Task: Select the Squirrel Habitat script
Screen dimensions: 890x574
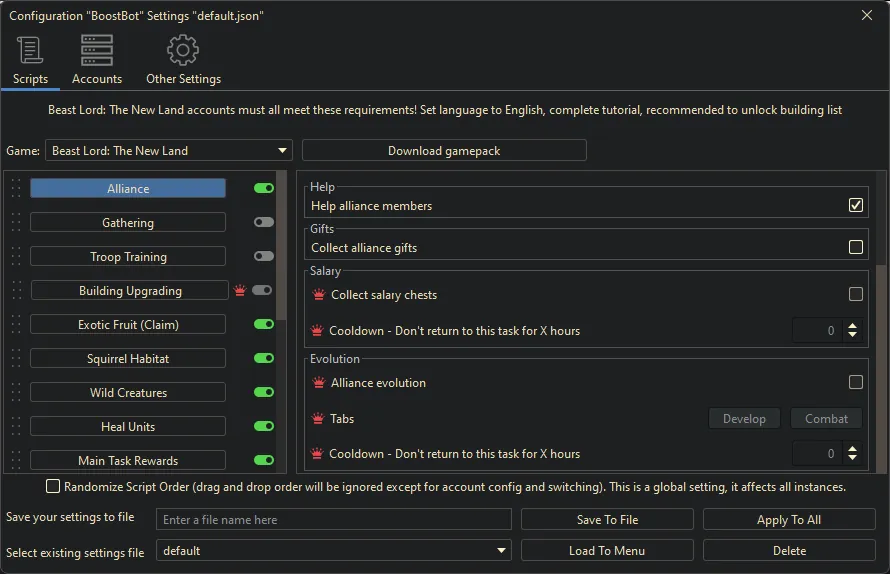Action: [128, 359]
